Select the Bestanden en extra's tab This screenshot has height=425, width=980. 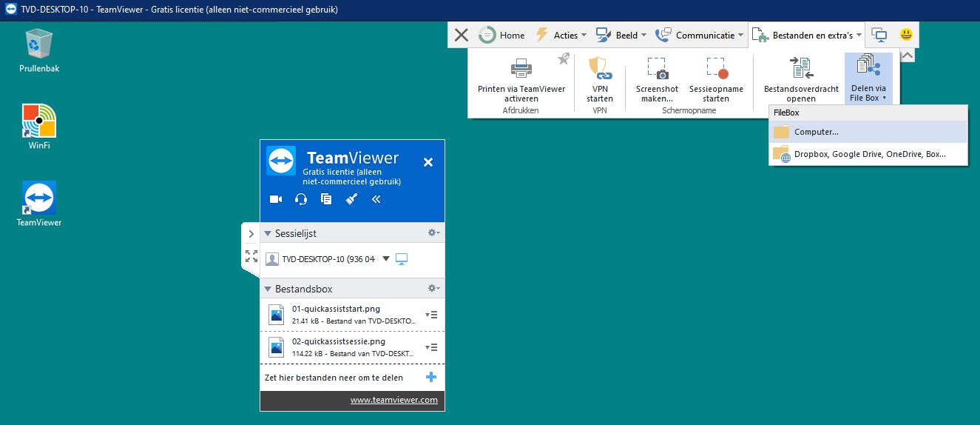806,35
